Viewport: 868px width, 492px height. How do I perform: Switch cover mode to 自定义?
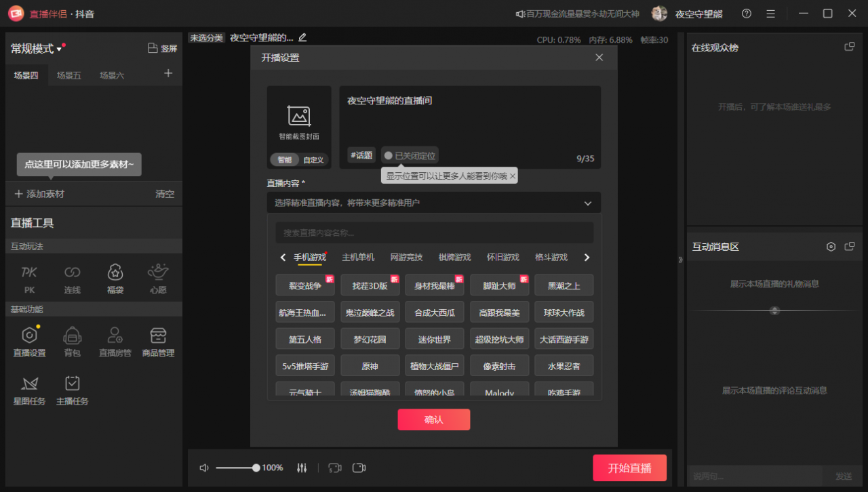click(x=313, y=160)
